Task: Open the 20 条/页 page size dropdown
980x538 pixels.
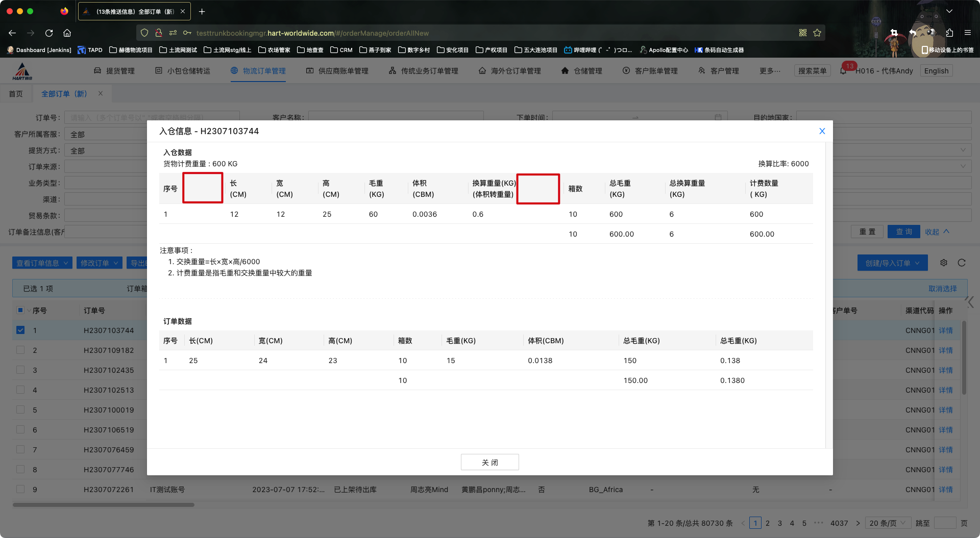Action: pos(887,523)
